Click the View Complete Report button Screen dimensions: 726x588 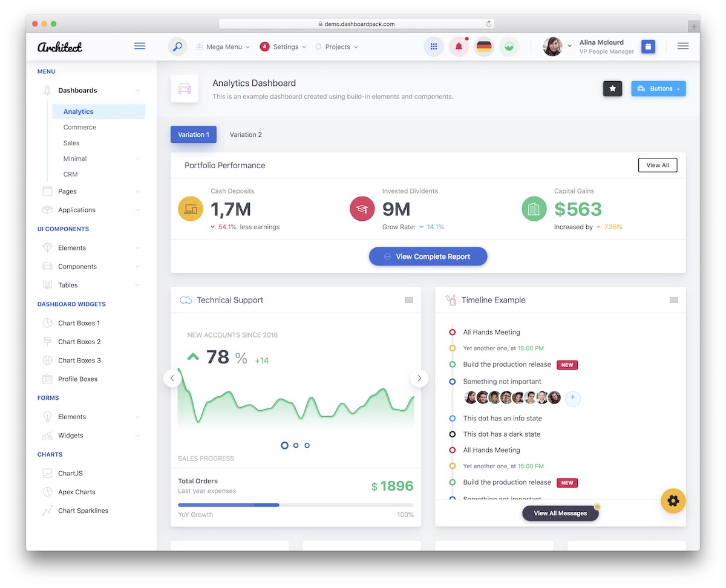pos(428,256)
